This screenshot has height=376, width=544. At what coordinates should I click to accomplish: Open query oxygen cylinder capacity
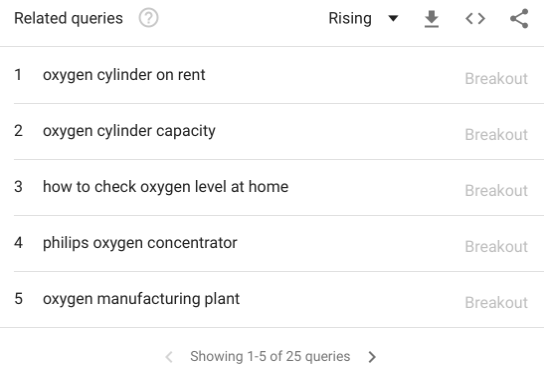129,131
